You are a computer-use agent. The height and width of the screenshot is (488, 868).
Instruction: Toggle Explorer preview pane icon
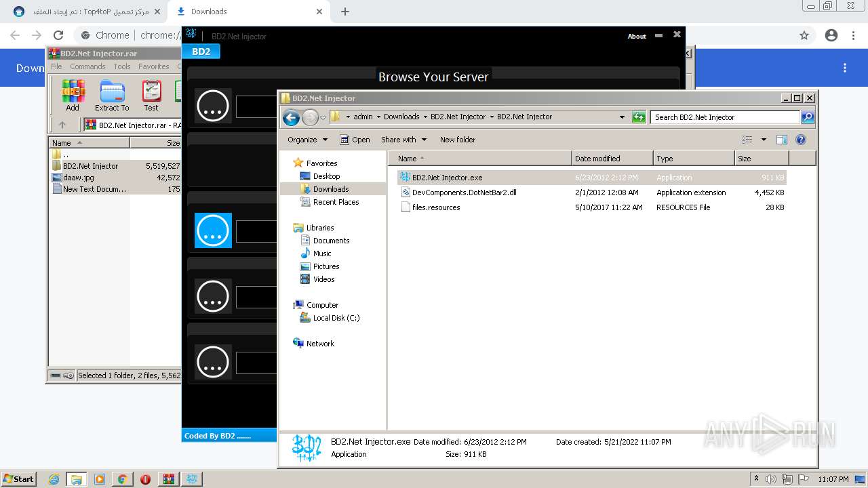point(782,140)
